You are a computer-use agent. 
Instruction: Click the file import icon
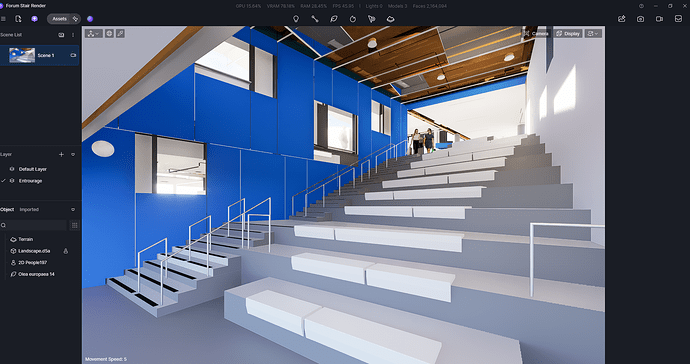click(18, 19)
